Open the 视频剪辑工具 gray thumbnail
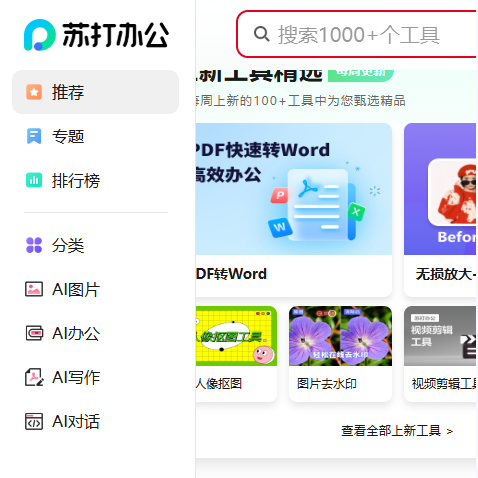Screen dimensions: 478x478 click(440, 336)
